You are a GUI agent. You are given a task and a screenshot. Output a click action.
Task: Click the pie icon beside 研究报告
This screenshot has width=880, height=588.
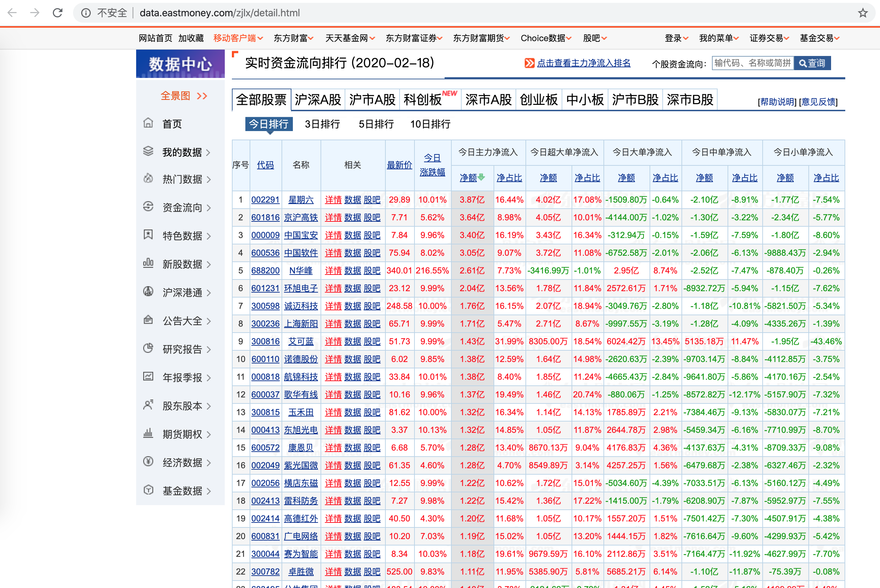pos(148,349)
